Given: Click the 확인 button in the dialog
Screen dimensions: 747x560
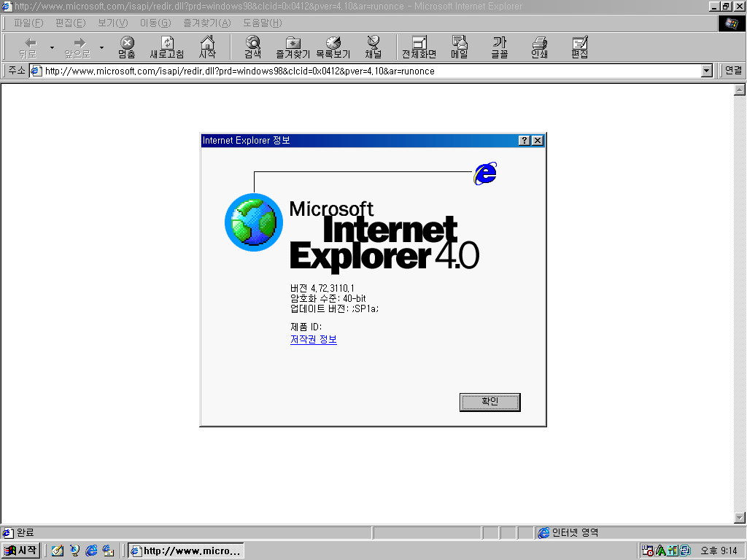Looking at the screenshot, I should (489, 402).
